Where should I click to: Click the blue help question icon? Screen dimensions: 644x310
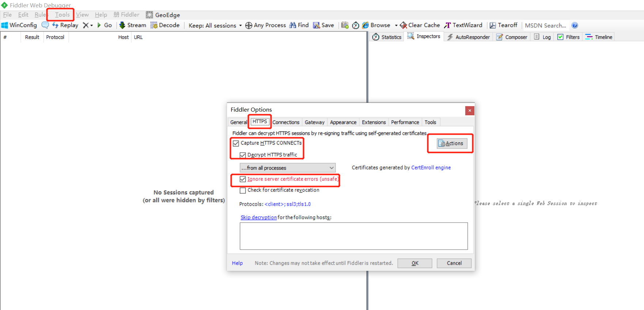coord(575,25)
